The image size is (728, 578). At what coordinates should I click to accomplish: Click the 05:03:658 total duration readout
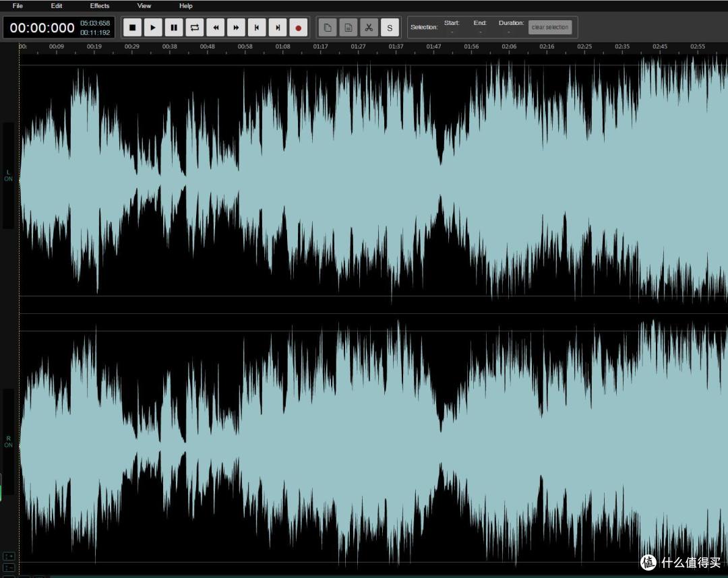click(x=95, y=23)
